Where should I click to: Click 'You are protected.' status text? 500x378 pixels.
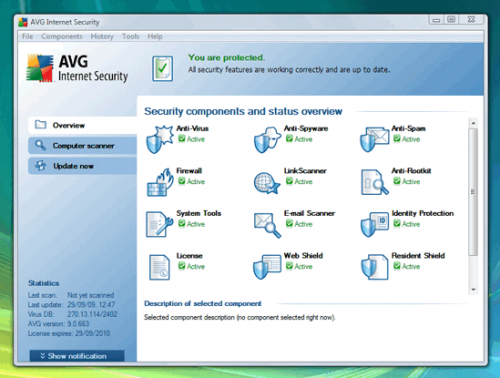click(x=227, y=58)
